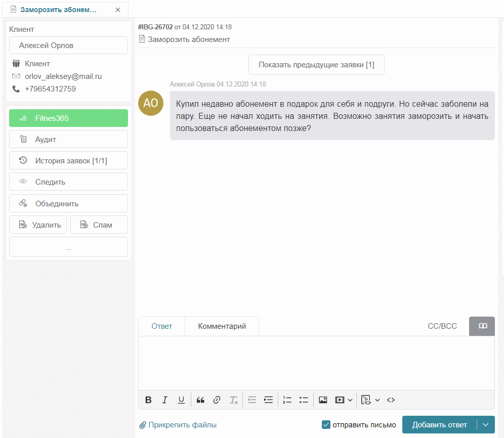This screenshot has width=504, height=438.
Task: Mark ticket as Спам
Action: click(x=99, y=225)
